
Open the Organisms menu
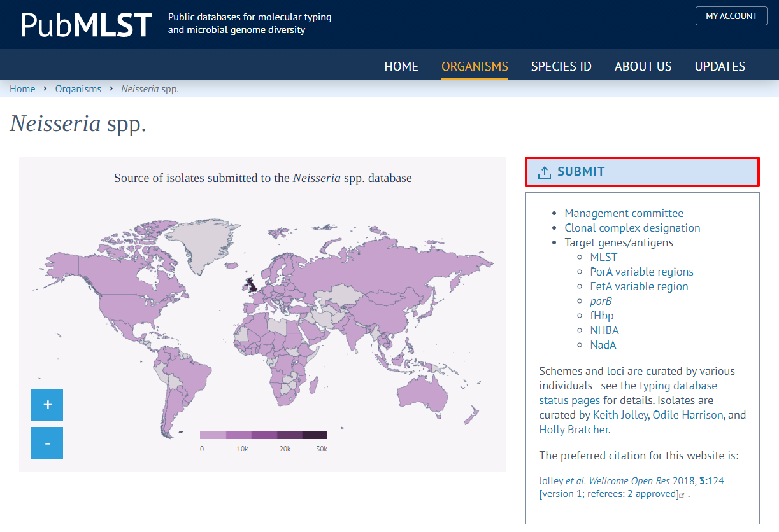click(475, 66)
